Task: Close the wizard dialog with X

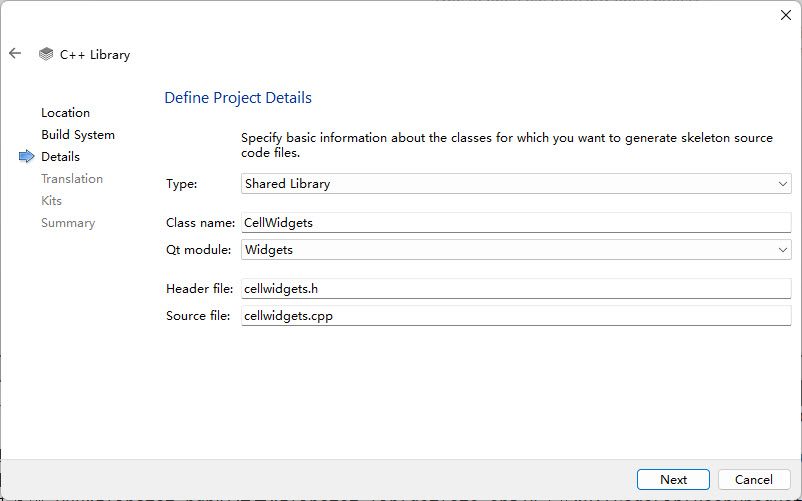Action: click(x=786, y=15)
